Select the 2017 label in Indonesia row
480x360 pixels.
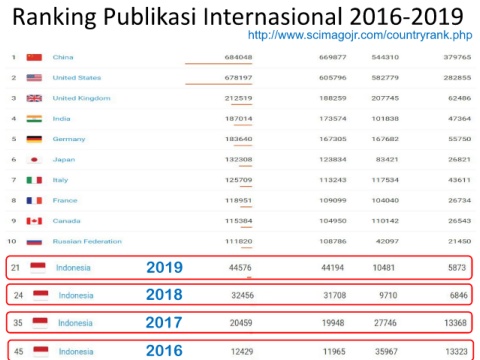164,322
